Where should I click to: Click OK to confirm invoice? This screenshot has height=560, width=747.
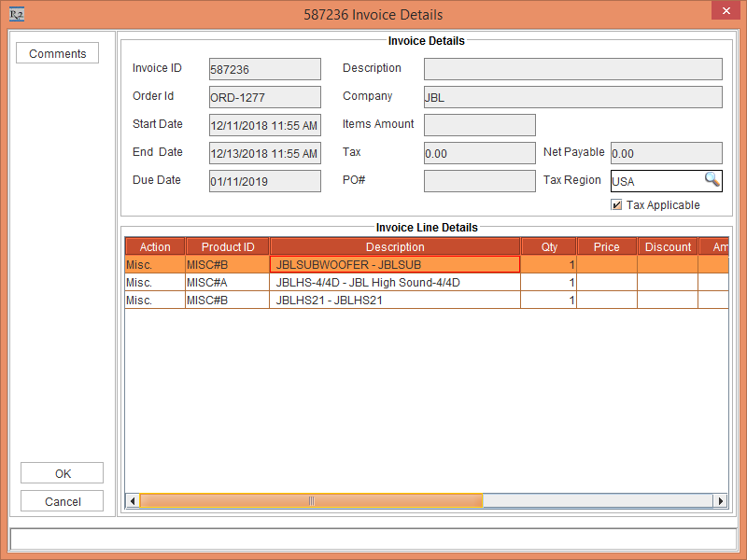pyautogui.click(x=63, y=473)
